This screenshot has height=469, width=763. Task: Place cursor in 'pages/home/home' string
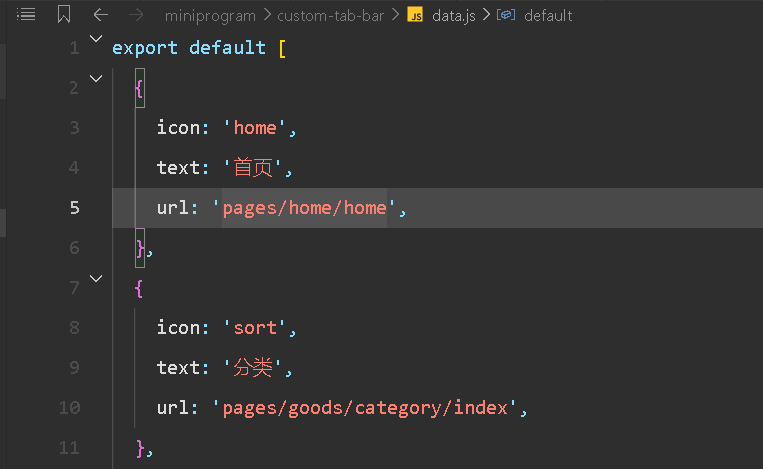pos(304,208)
